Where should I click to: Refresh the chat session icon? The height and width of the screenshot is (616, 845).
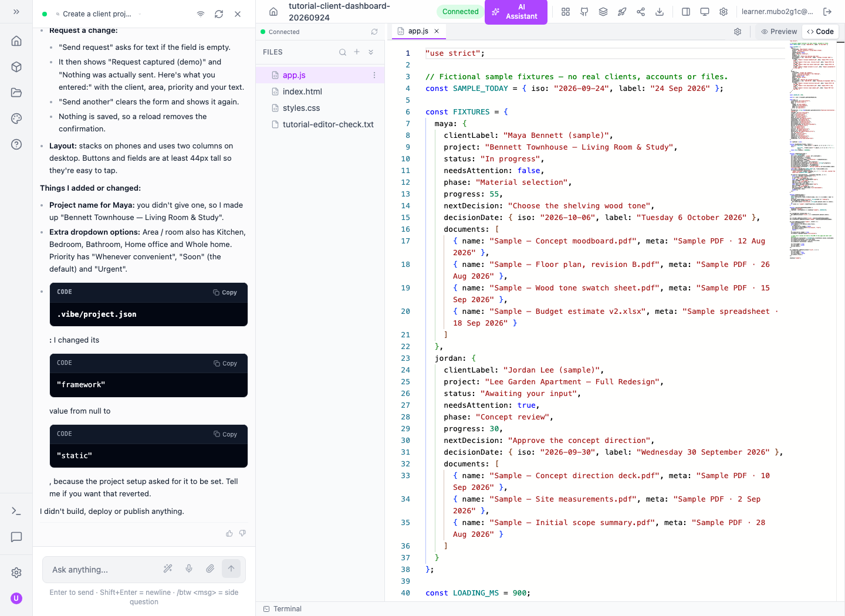click(219, 14)
